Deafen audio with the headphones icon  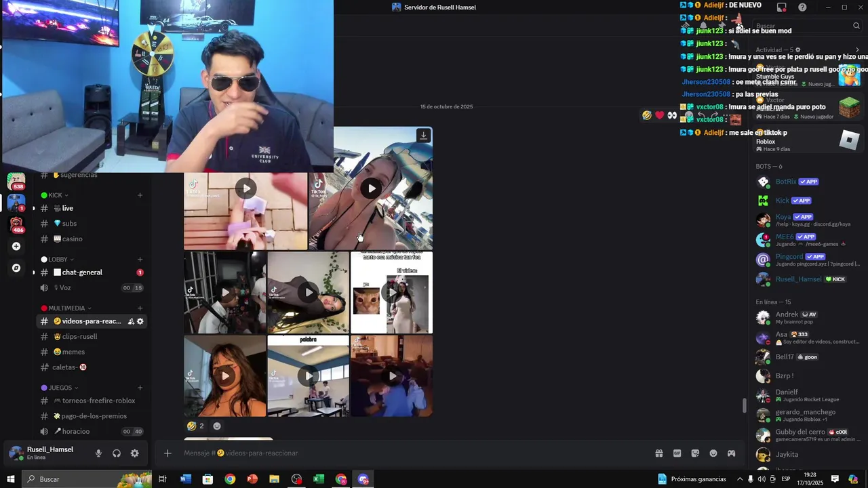117,453
